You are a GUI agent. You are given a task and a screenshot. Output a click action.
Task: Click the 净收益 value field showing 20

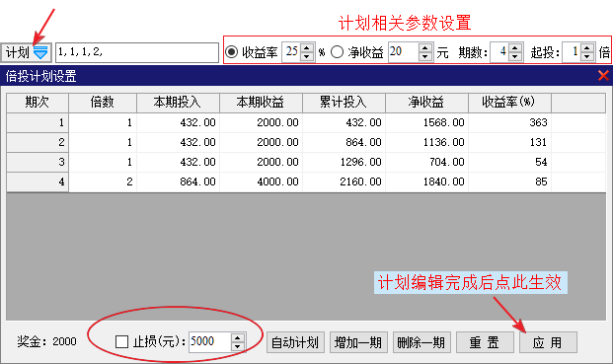click(404, 52)
